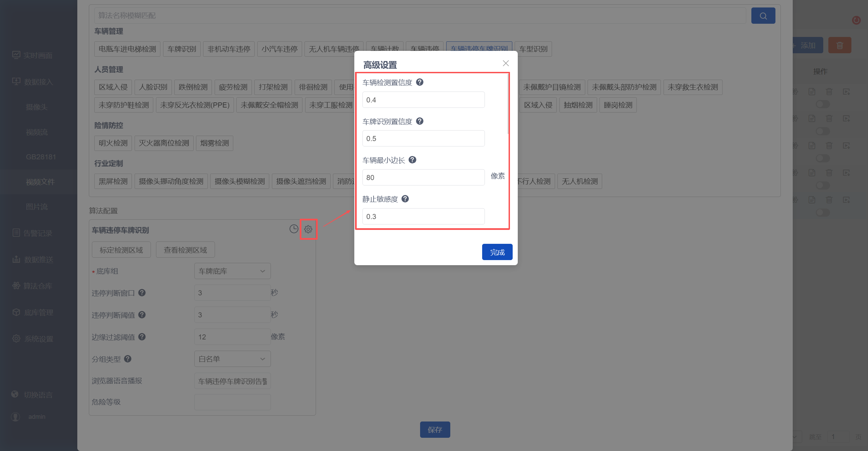Select 视频文件 submenu item
The height and width of the screenshot is (451, 868).
point(40,182)
